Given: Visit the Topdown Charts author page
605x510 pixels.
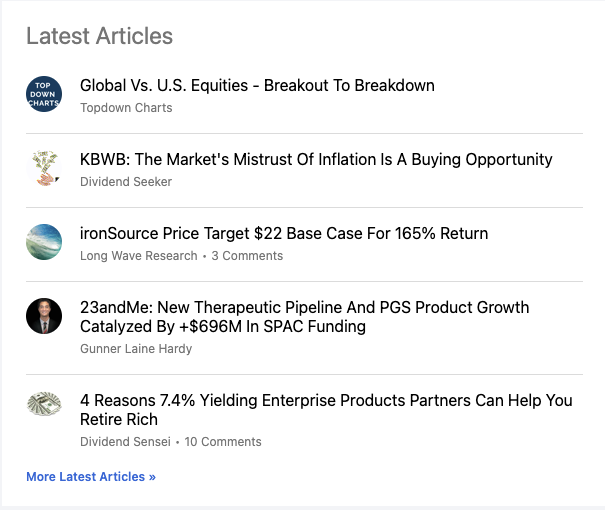Looking at the screenshot, I should coord(126,108).
